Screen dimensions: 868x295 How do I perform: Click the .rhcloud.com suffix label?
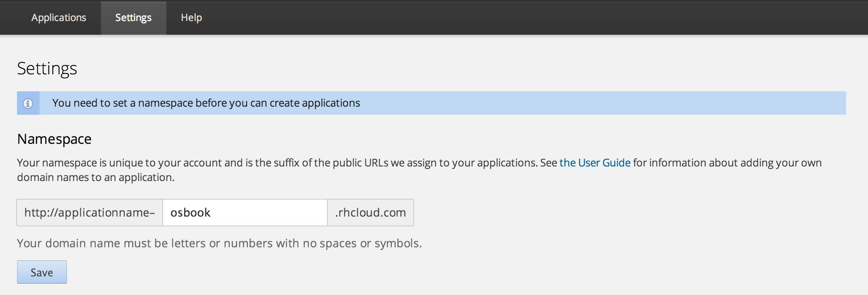[370, 213]
